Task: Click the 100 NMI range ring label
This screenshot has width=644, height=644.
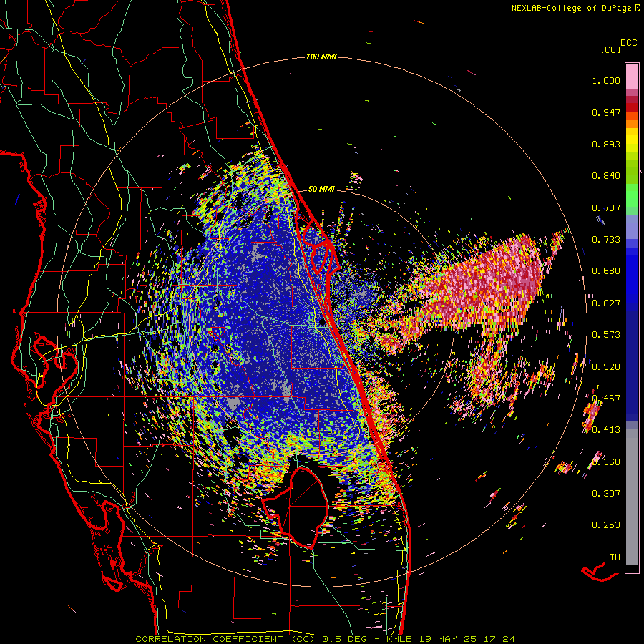Action: pos(321,57)
